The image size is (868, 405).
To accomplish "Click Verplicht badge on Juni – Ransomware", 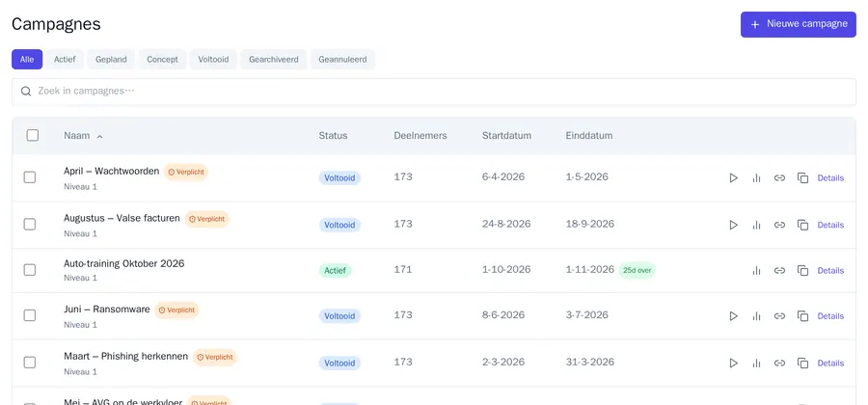I will pos(176,310).
